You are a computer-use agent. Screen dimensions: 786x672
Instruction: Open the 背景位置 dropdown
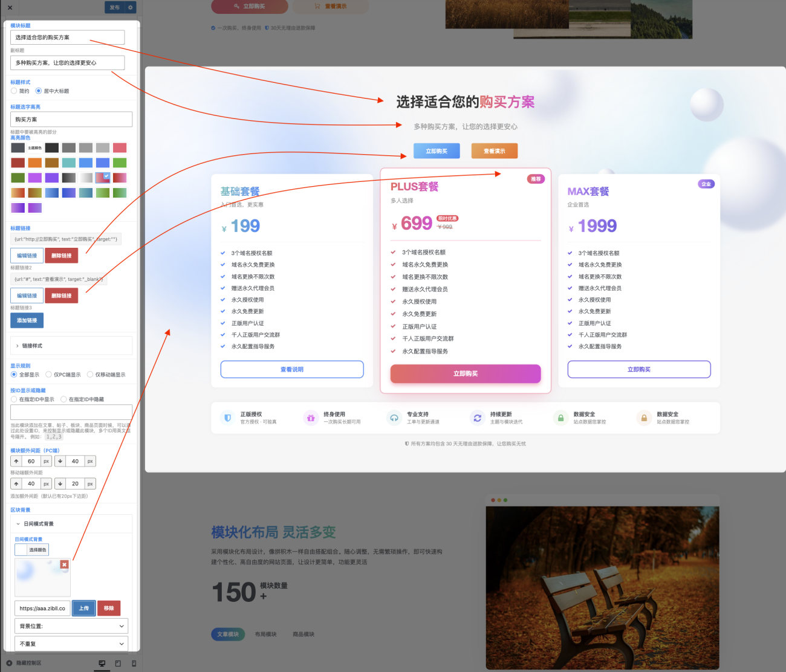pos(71,626)
